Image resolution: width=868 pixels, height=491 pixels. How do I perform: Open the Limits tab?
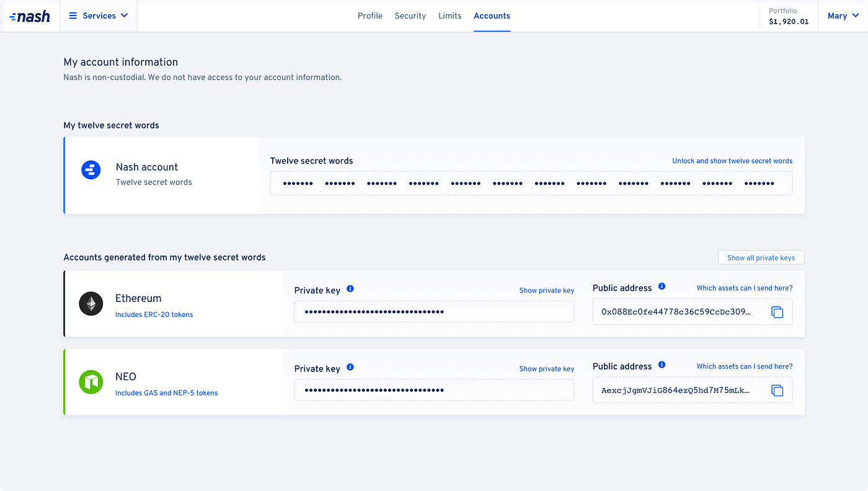coord(449,15)
